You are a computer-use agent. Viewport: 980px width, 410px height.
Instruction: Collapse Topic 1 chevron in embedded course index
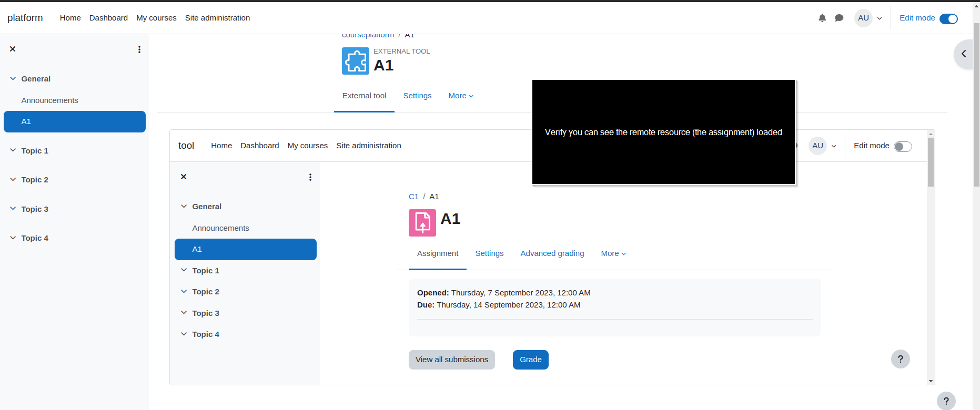(184, 270)
